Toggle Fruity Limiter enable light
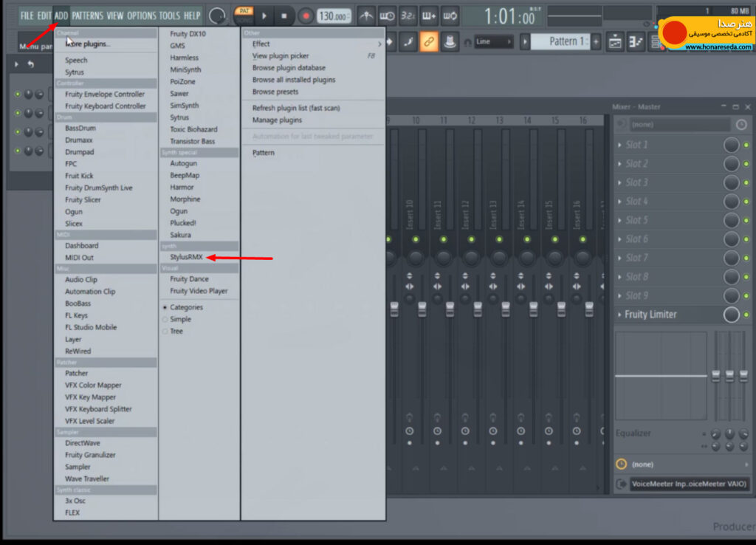 coord(746,315)
